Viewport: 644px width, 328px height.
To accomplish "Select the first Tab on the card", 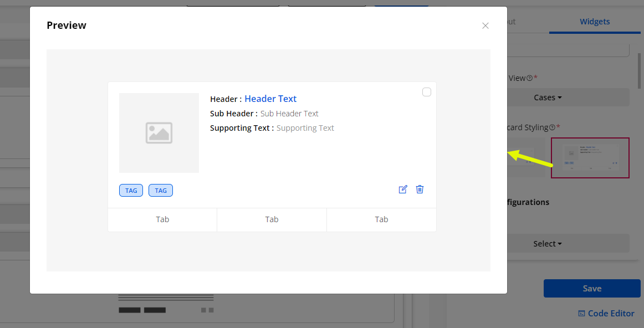I will 162,219.
